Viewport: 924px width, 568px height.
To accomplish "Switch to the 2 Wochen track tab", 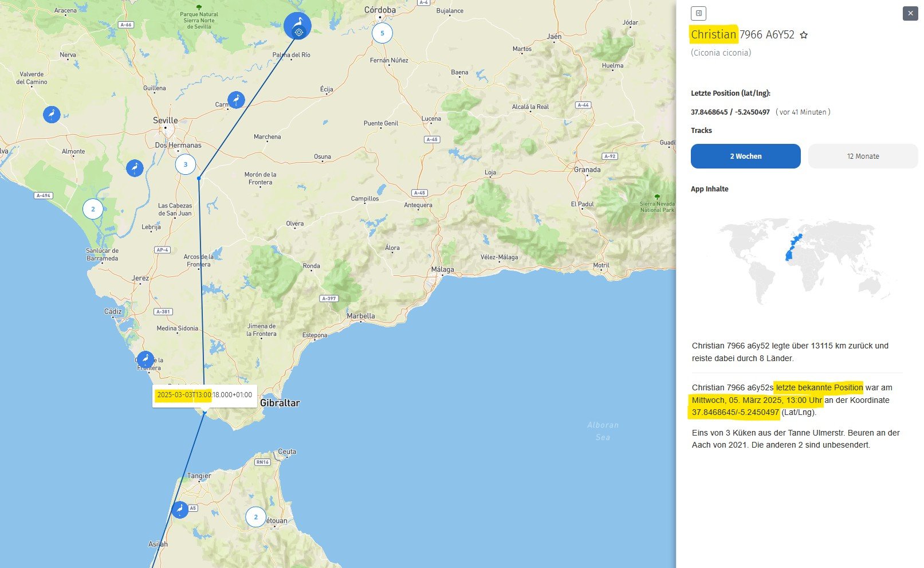I will point(745,156).
